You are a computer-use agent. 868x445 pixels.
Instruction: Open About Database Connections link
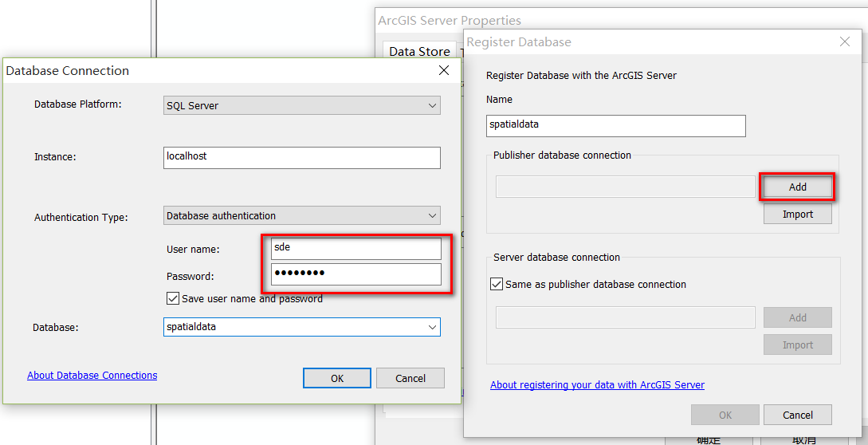92,376
